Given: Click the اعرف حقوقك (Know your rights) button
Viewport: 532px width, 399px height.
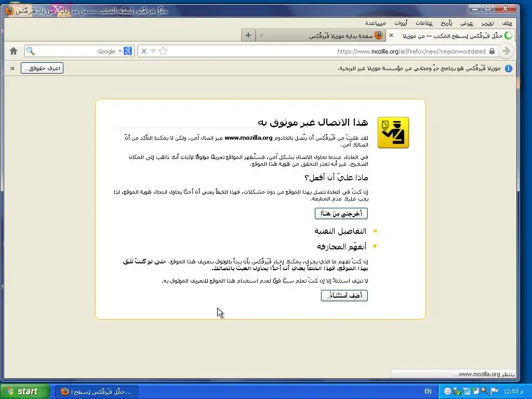Looking at the screenshot, I should pyautogui.click(x=42, y=68).
